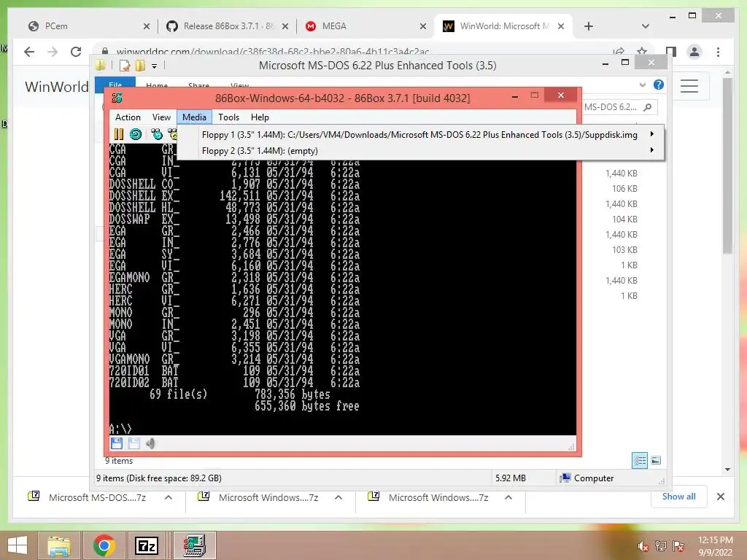Select Floppy 1 Suppdisk.img menu entry

421,135
